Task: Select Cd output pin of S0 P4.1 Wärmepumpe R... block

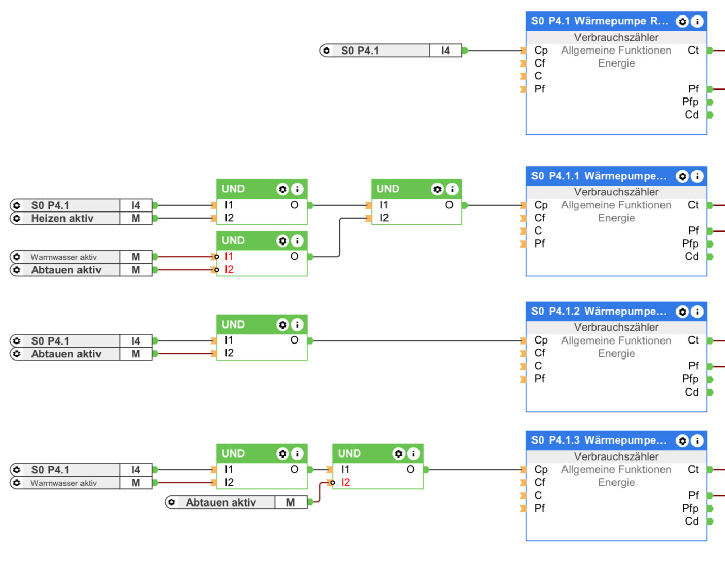Action: point(710,115)
